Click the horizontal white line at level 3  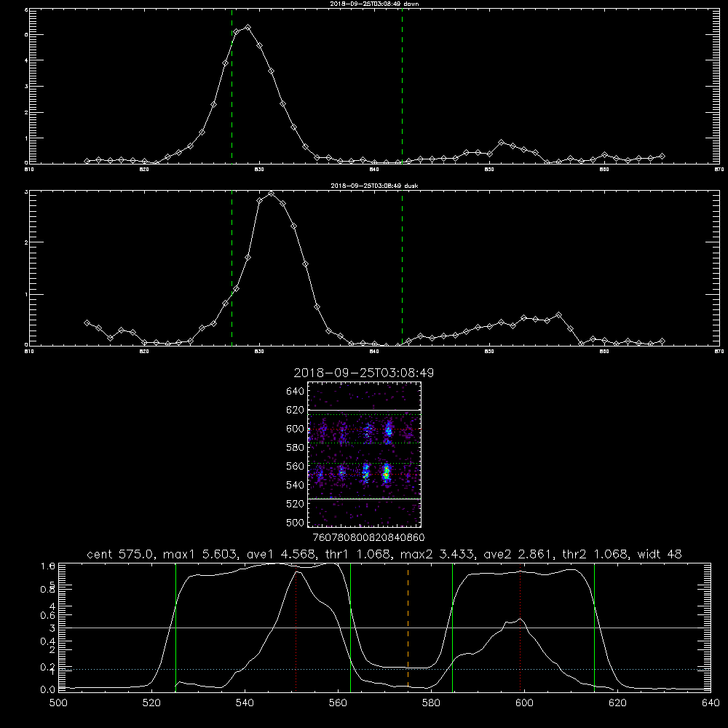point(384,628)
